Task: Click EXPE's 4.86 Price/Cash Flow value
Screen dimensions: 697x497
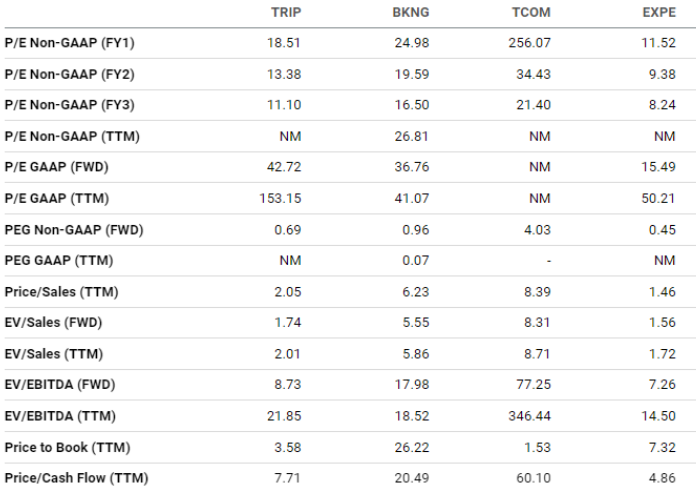Action: point(662,478)
